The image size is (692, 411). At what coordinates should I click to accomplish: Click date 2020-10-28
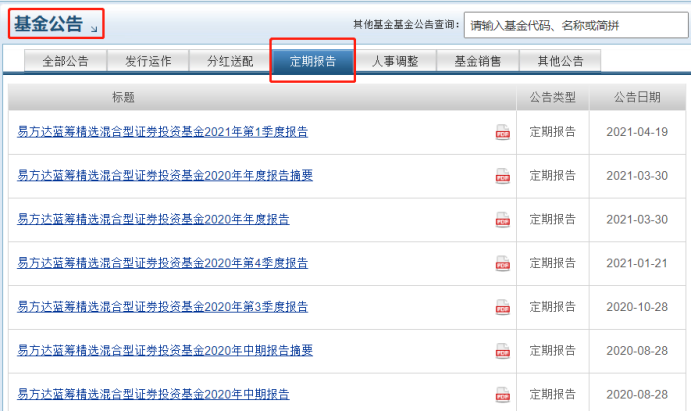637,307
